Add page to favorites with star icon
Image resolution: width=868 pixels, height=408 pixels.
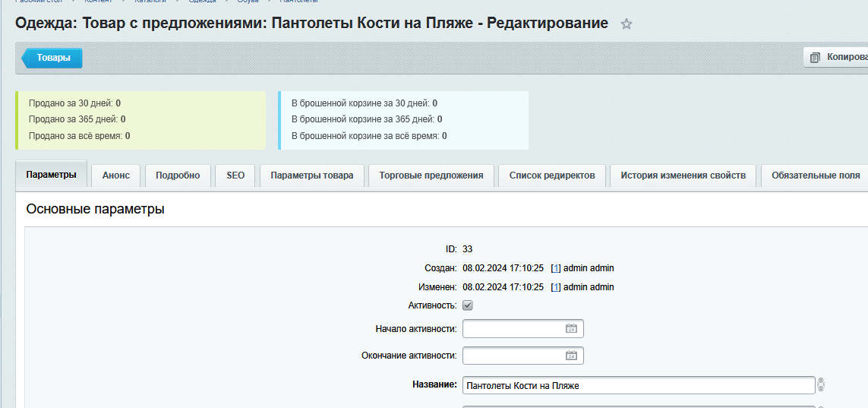(627, 24)
